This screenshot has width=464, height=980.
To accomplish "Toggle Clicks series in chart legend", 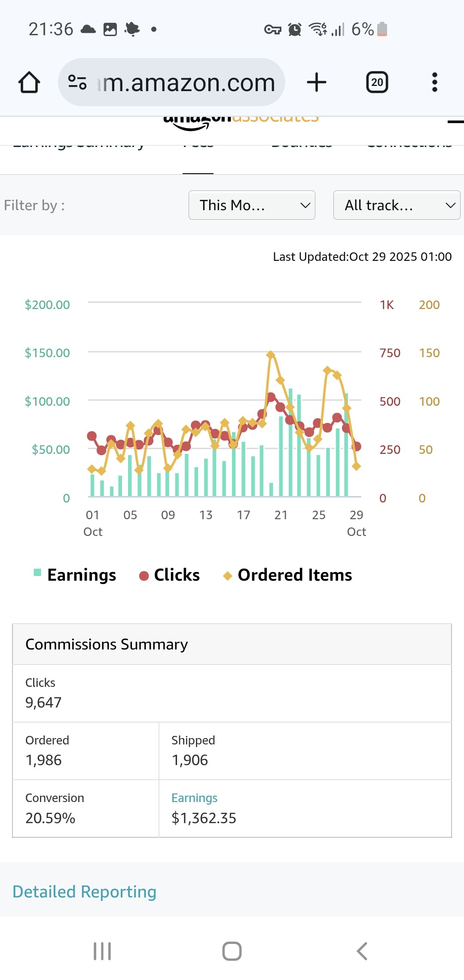I will [170, 575].
